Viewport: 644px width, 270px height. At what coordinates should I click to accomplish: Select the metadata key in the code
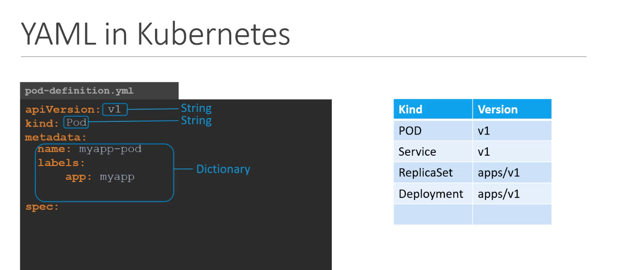(55, 137)
